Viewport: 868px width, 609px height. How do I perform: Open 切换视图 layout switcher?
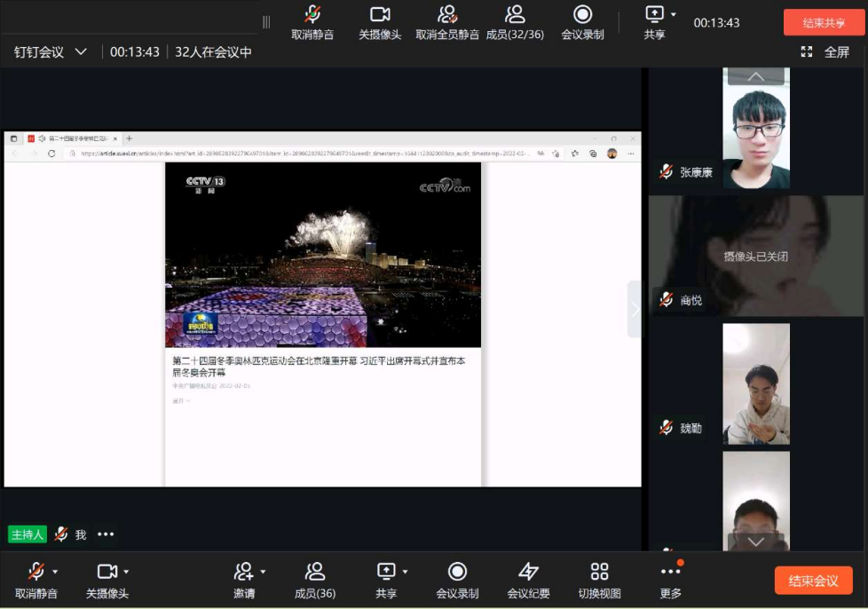tap(599, 580)
